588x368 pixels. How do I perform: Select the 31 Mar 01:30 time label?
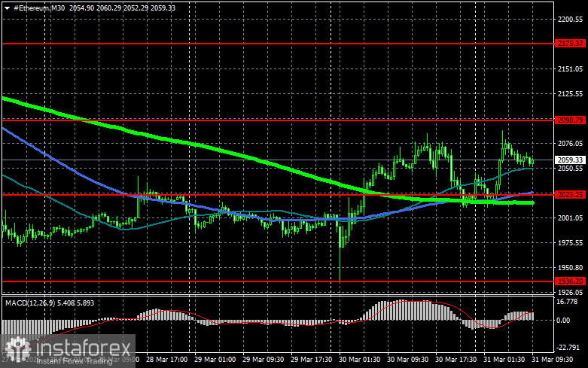504,360
